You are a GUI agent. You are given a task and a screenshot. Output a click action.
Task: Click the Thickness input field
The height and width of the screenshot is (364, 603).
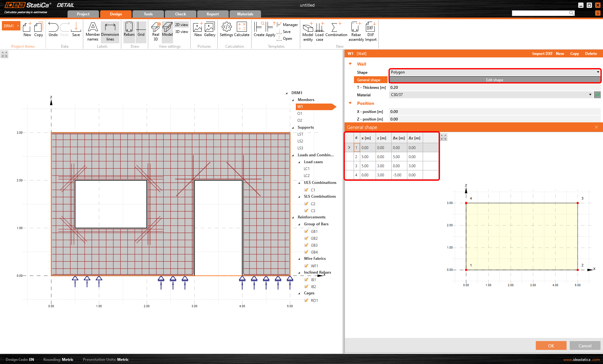(495, 88)
